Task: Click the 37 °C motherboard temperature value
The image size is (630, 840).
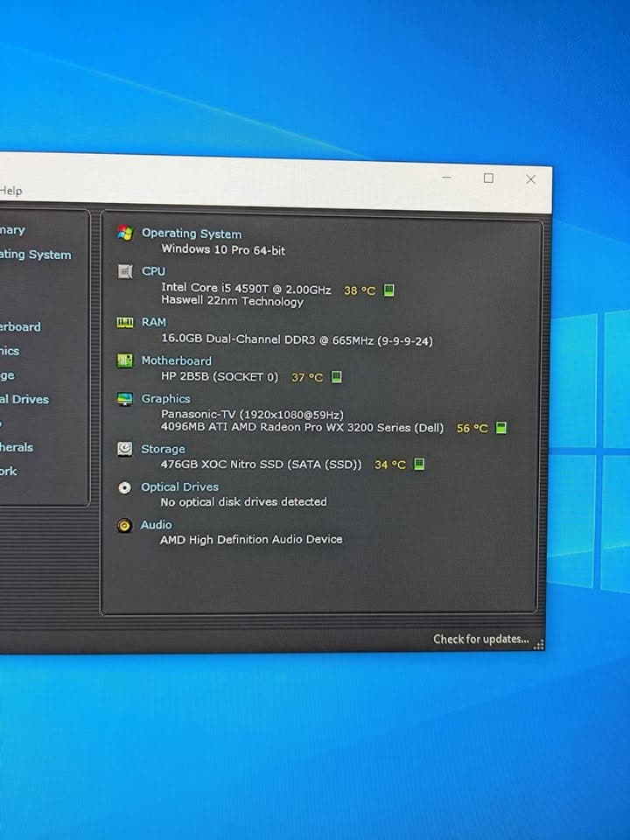Action: click(x=307, y=377)
